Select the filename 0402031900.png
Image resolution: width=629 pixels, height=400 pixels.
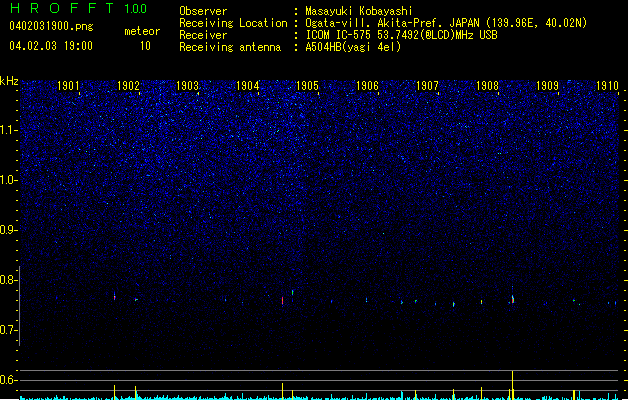click(x=51, y=26)
